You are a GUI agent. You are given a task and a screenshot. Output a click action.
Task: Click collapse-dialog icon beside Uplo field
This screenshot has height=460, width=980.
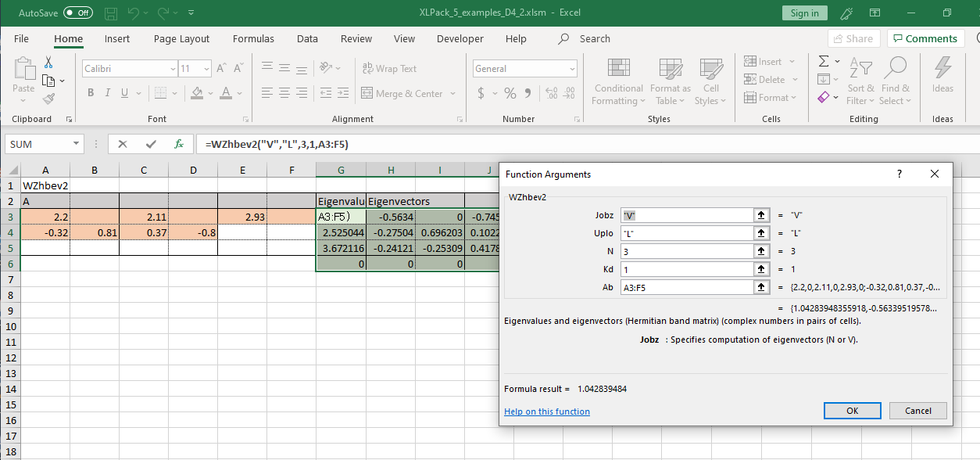click(x=760, y=233)
